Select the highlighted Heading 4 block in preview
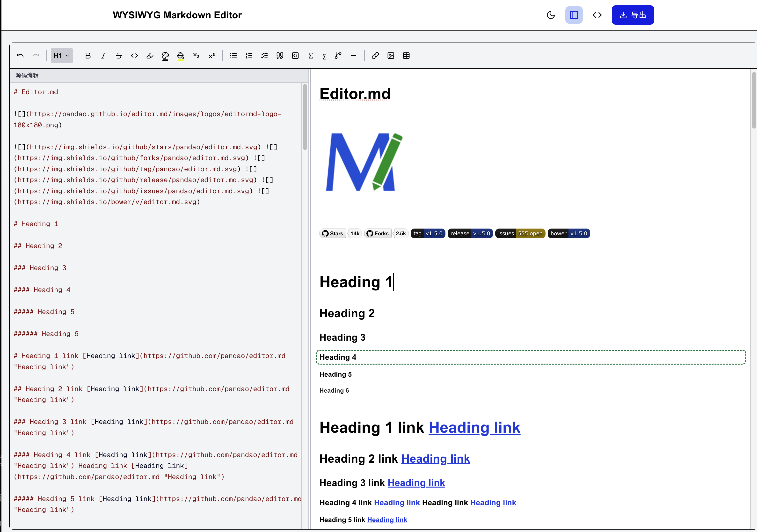The height and width of the screenshot is (532, 757). pos(531,357)
